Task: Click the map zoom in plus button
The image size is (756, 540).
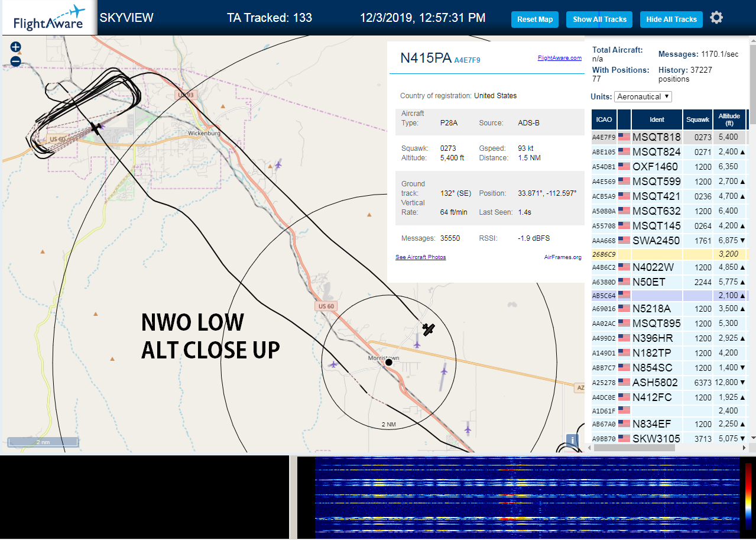Action: click(x=16, y=47)
